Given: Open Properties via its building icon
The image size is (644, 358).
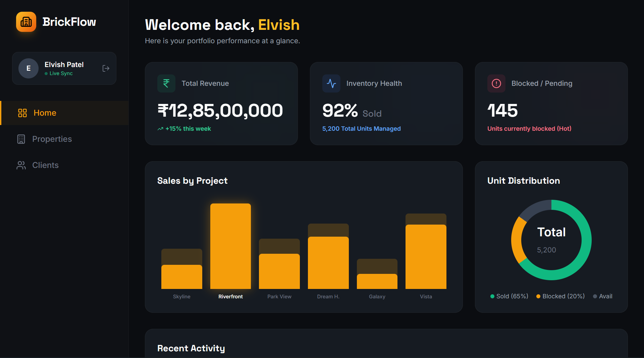Looking at the screenshot, I should click(21, 139).
